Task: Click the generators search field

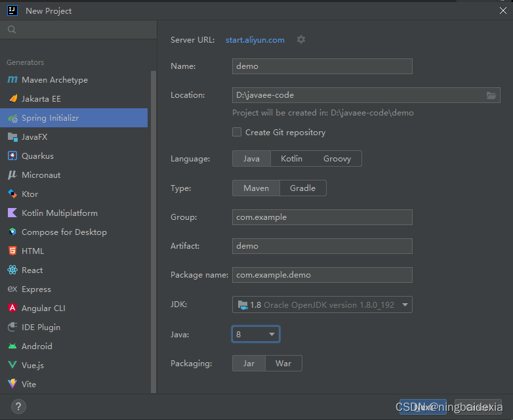Action: point(79,30)
